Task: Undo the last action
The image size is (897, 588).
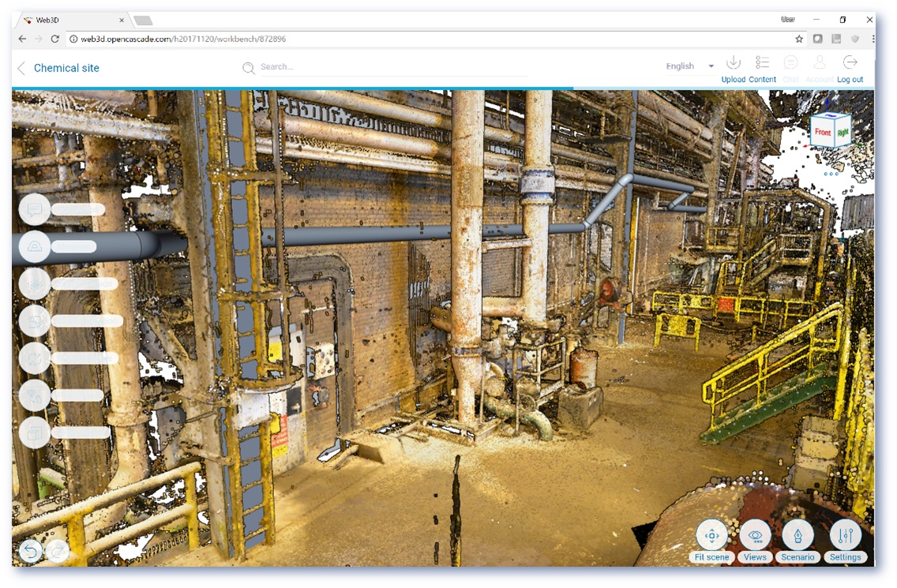Action: coord(31,552)
